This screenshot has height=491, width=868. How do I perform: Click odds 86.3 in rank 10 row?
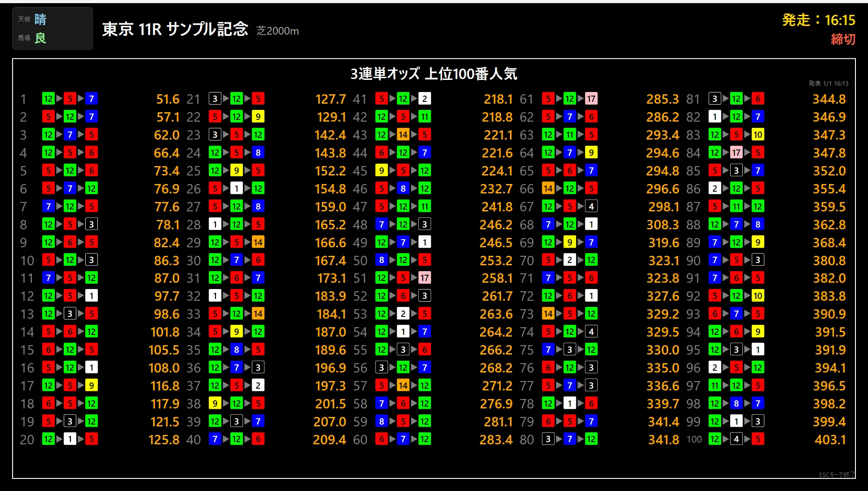point(167,260)
